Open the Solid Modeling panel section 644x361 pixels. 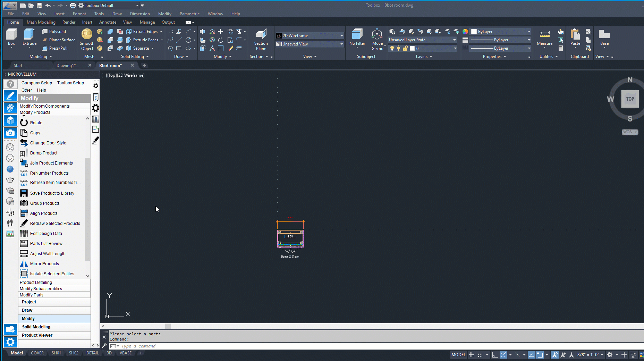click(x=36, y=327)
